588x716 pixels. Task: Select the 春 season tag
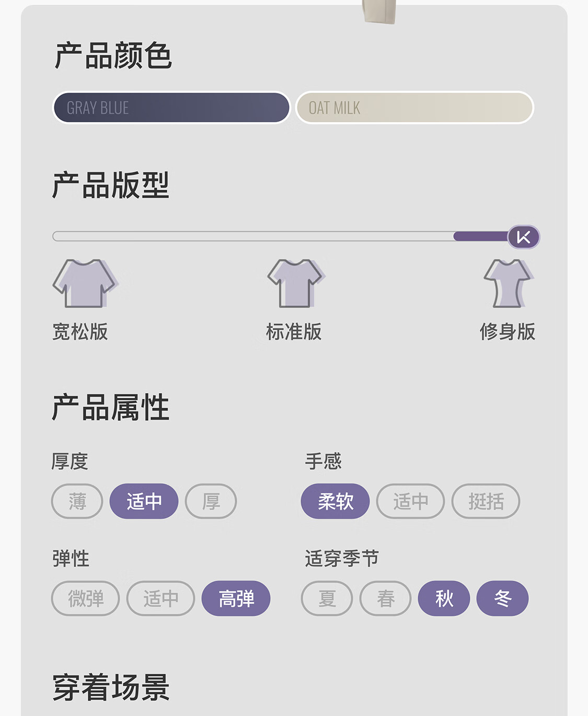tap(386, 598)
